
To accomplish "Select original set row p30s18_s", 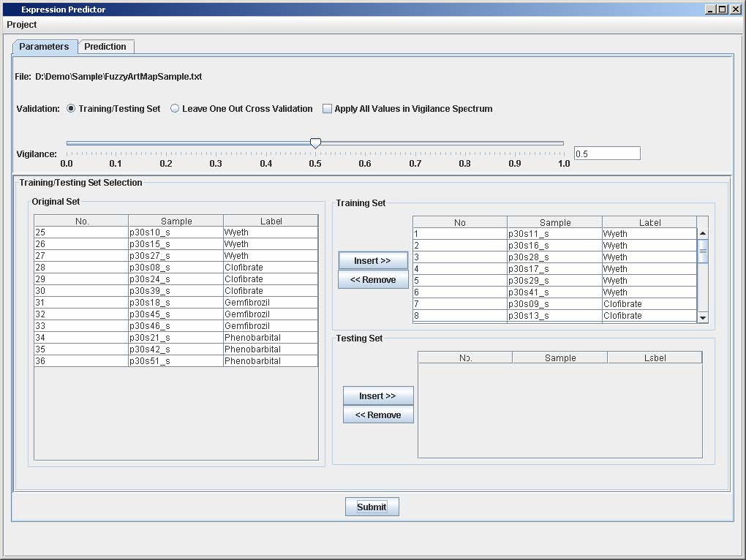I will (176, 303).
